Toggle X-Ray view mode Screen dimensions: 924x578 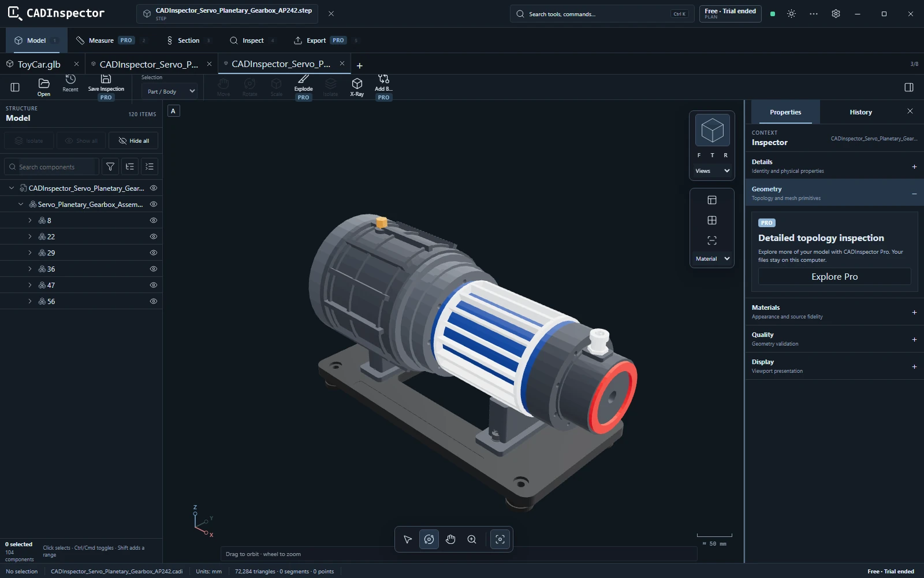click(357, 87)
